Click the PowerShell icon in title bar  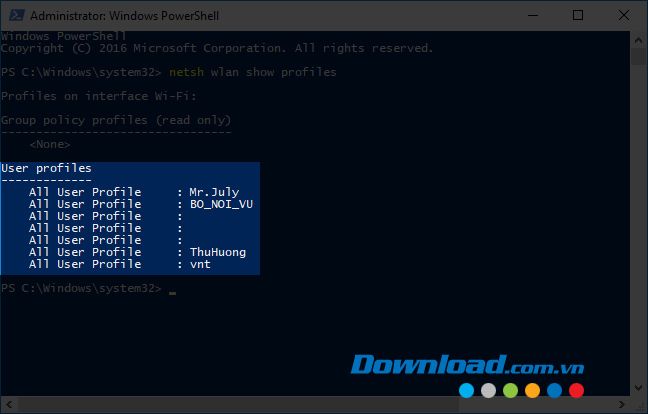click(x=17, y=16)
